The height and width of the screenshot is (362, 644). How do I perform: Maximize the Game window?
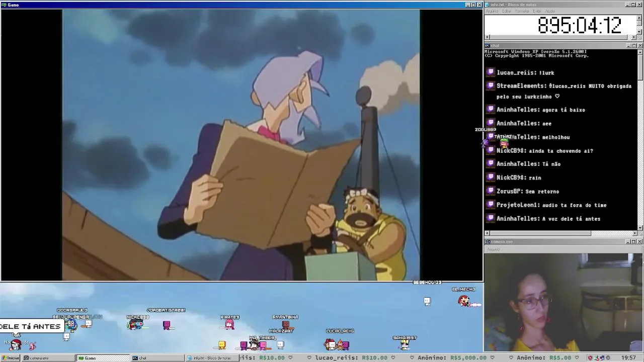[473, 5]
